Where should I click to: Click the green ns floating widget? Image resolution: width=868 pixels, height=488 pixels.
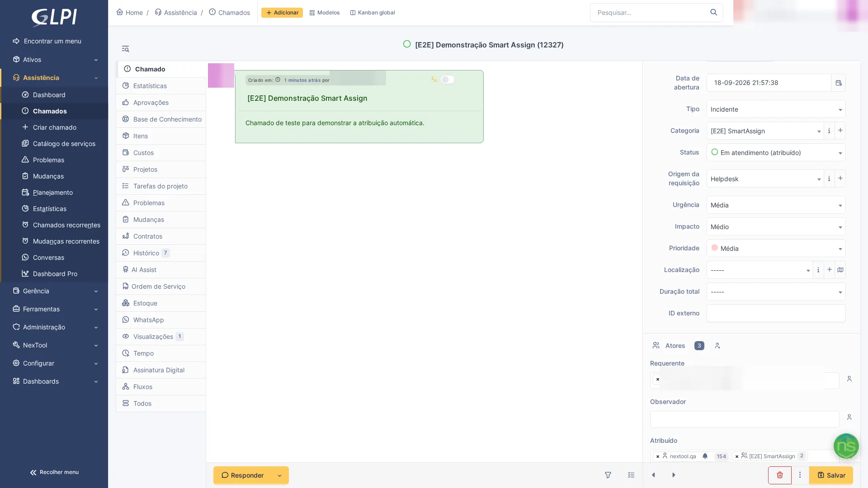[x=846, y=446]
